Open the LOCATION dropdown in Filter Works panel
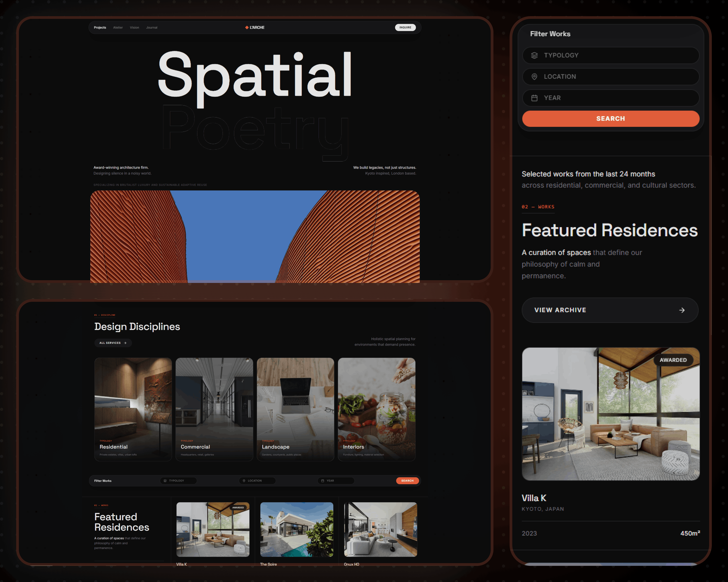The width and height of the screenshot is (728, 582). (610, 77)
